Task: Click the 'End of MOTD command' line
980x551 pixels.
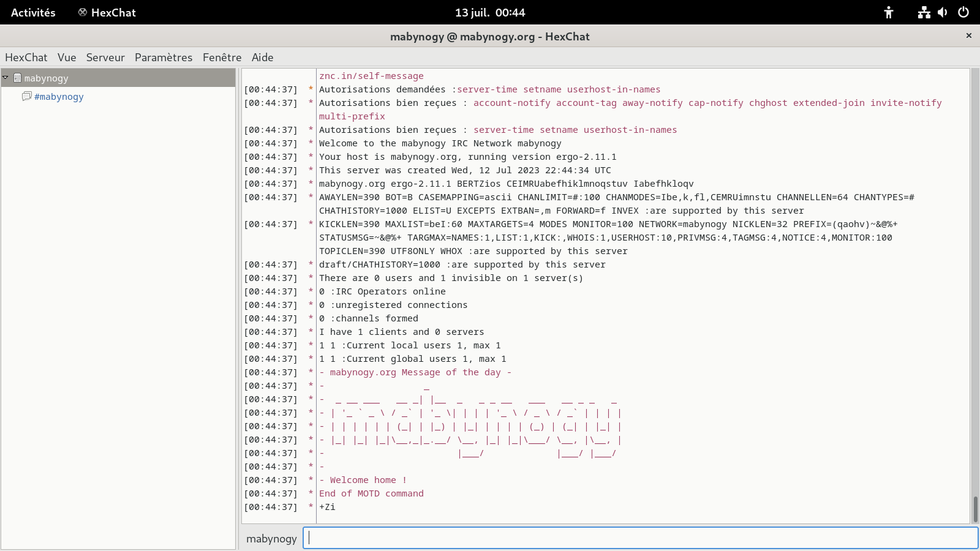Action: click(371, 493)
